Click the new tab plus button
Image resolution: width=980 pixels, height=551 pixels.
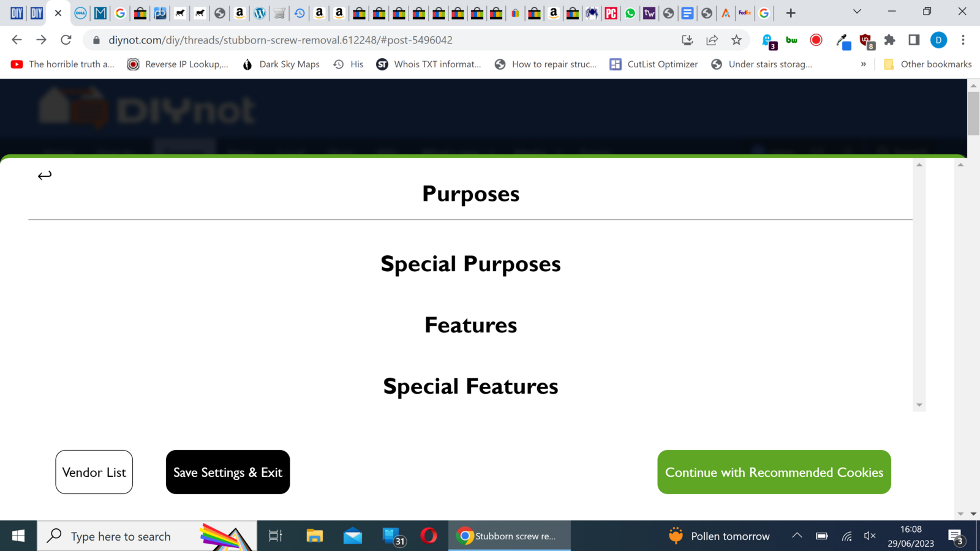[791, 13]
